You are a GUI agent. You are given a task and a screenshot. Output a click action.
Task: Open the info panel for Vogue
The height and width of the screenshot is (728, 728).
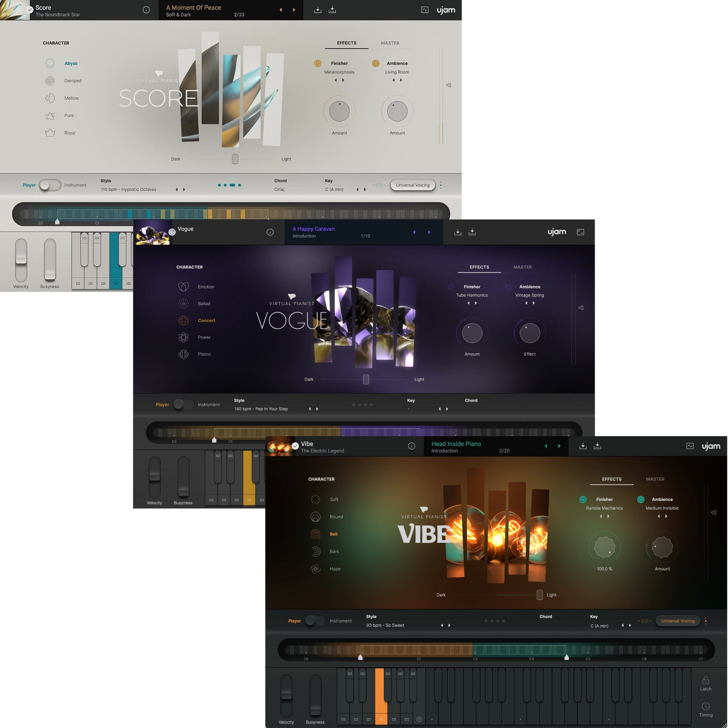point(271,232)
